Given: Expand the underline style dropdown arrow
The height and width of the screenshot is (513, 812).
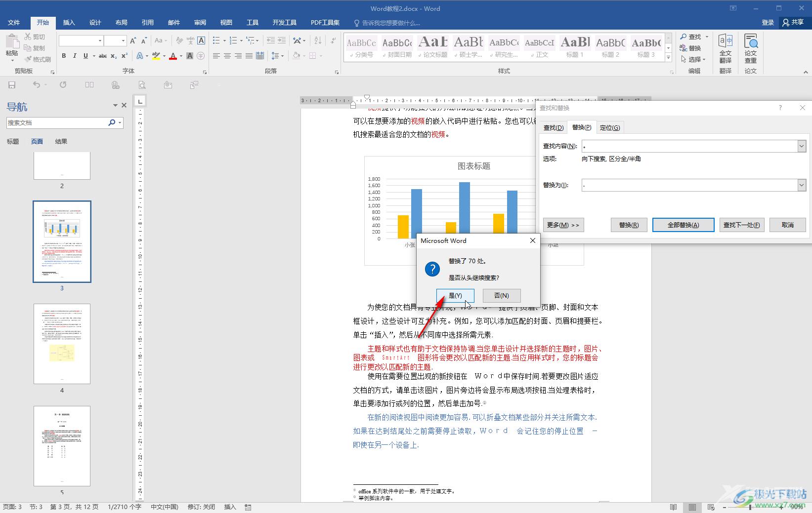Looking at the screenshot, I should [x=93, y=56].
